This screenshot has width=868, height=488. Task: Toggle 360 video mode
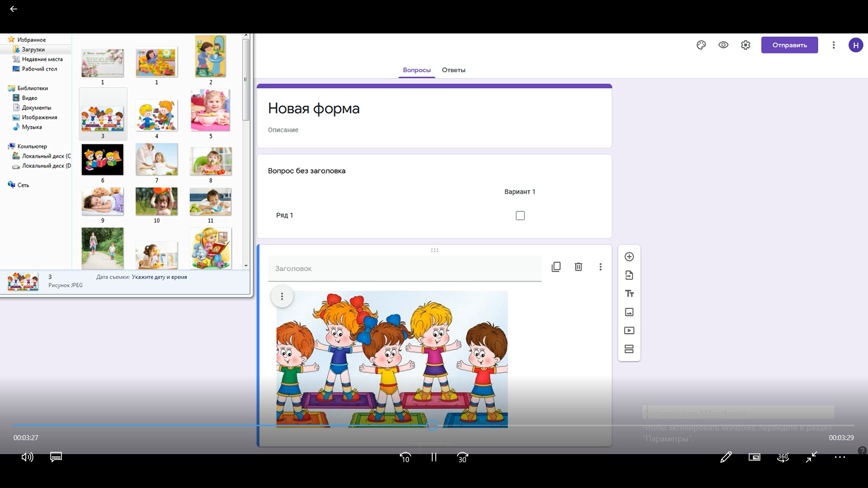(783, 457)
